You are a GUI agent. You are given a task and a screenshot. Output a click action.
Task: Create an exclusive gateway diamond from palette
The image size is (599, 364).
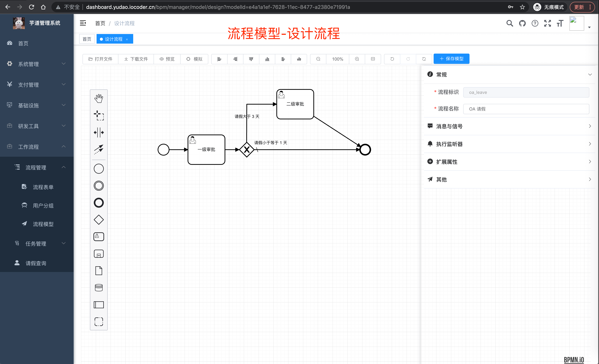coord(98,220)
